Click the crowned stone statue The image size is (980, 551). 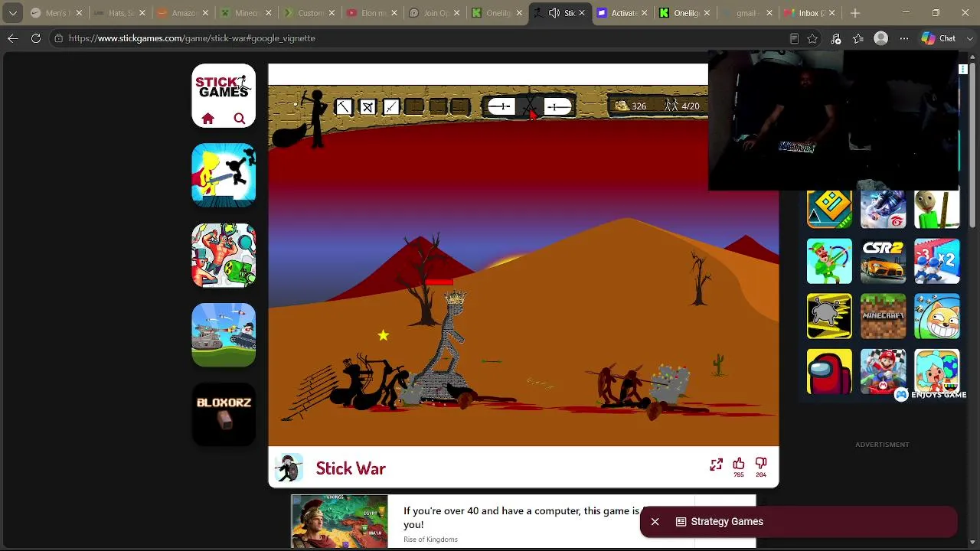(449, 344)
